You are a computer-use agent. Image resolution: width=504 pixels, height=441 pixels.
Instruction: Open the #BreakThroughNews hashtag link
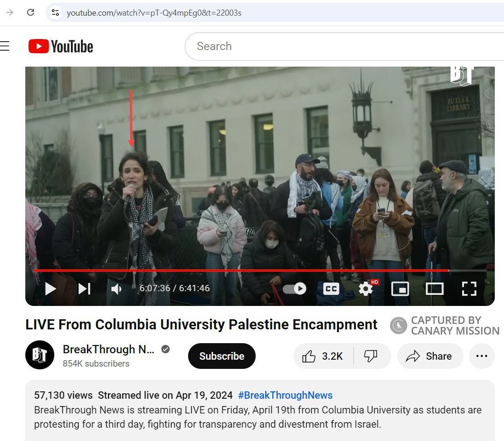point(285,395)
